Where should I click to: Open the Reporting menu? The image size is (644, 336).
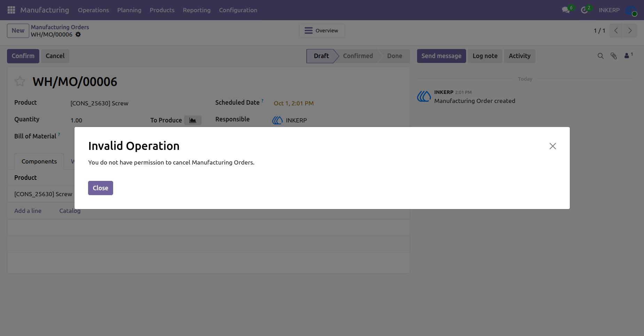point(197,10)
